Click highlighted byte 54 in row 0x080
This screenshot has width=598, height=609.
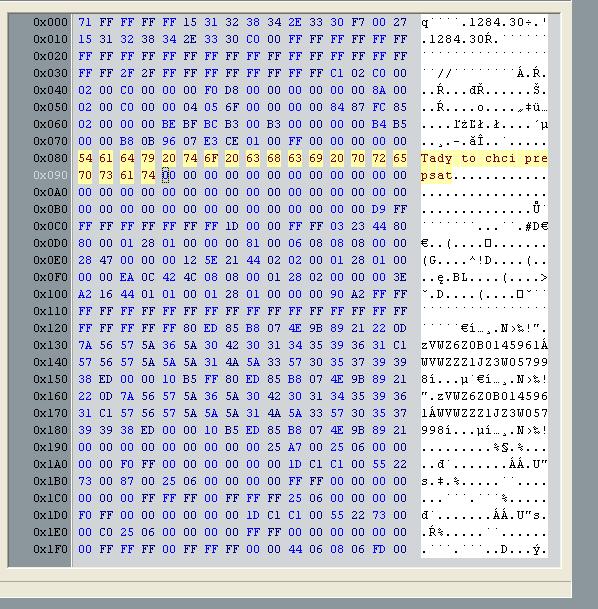(x=85, y=158)
